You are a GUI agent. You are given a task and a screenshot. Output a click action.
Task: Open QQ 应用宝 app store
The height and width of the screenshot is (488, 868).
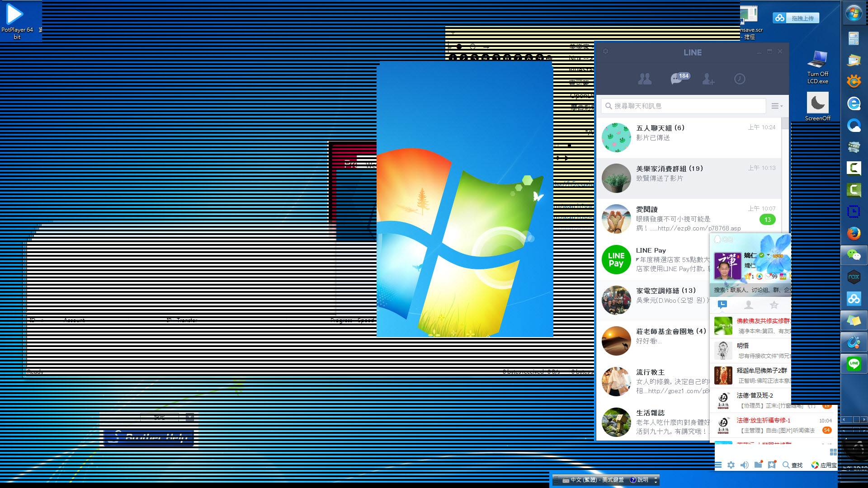(824, 465)
